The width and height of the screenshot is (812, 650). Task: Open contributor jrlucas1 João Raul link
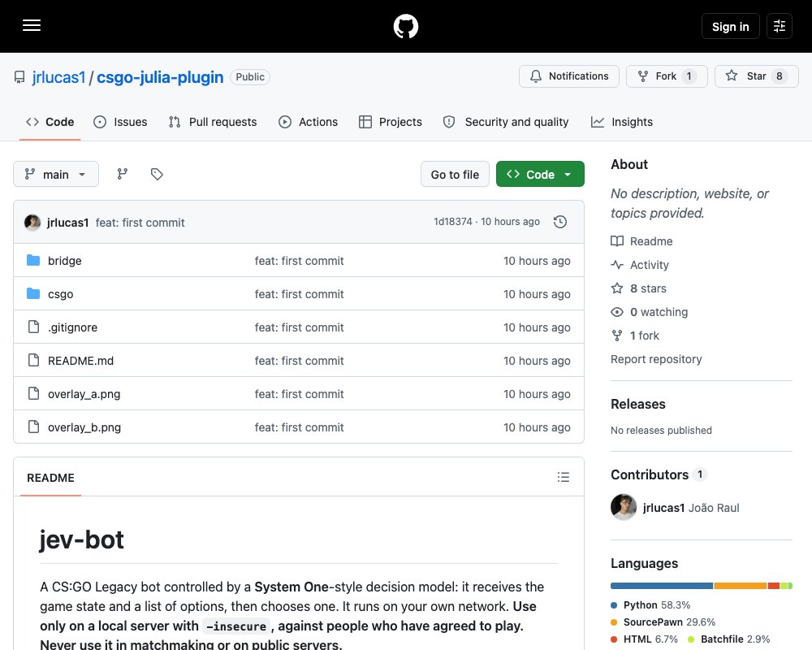click(x=691, y=508)
